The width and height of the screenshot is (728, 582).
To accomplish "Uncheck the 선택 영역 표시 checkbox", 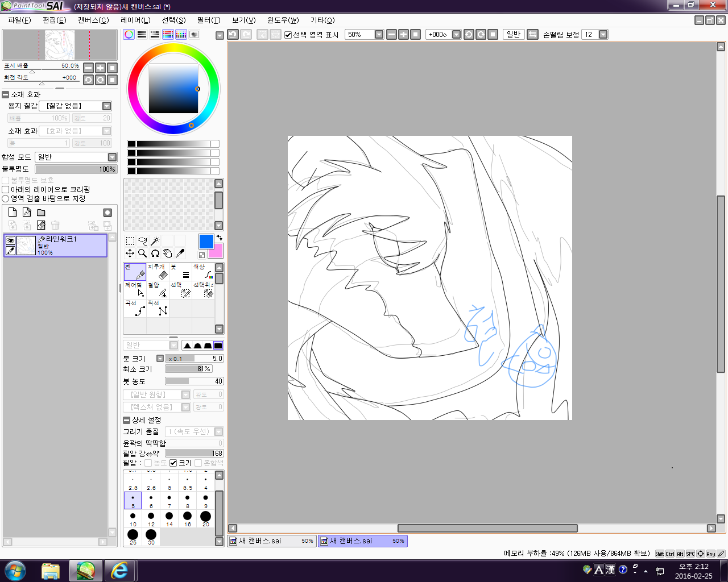I will [288, 35].
